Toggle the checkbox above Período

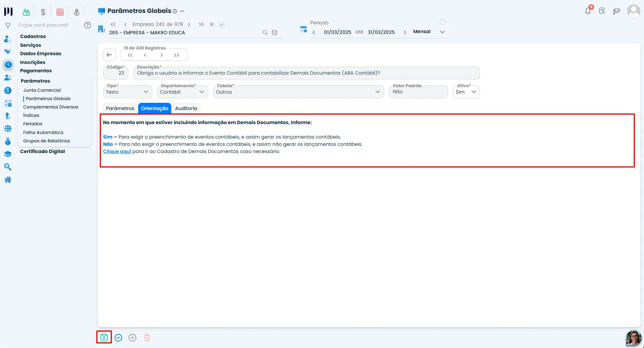443,22
